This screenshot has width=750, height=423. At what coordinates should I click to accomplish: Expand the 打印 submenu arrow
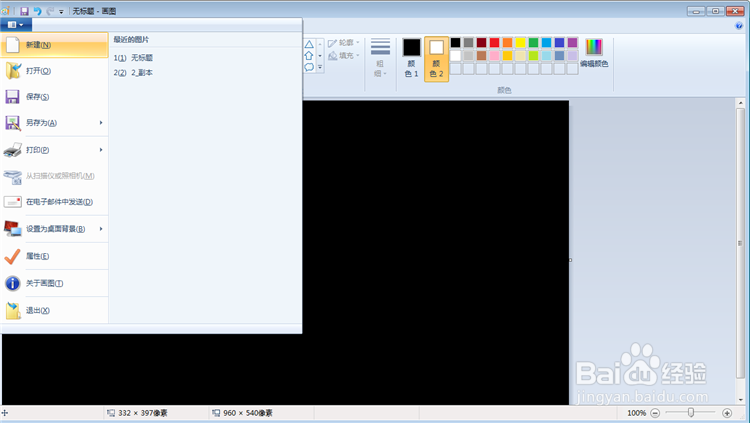(x=101, y=150)
